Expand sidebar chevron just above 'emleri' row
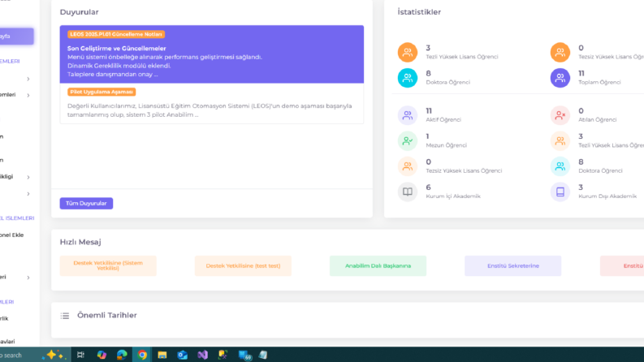 28,79
